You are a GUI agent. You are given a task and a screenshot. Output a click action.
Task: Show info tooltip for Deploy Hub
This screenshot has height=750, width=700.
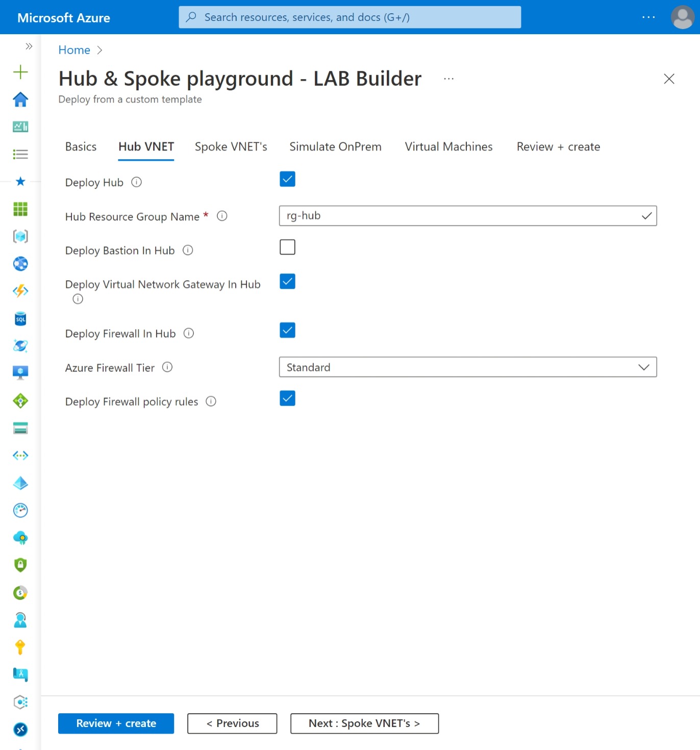[x=136, y=182]
